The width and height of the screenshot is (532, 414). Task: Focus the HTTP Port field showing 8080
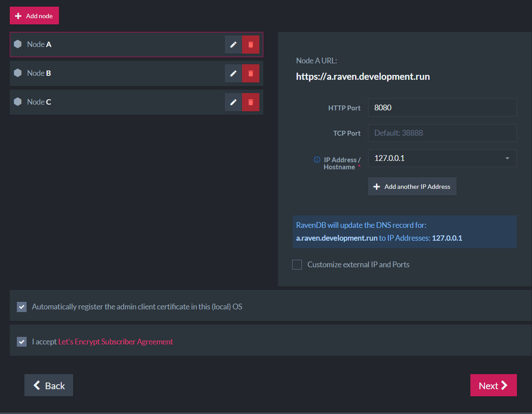point(442,108)
